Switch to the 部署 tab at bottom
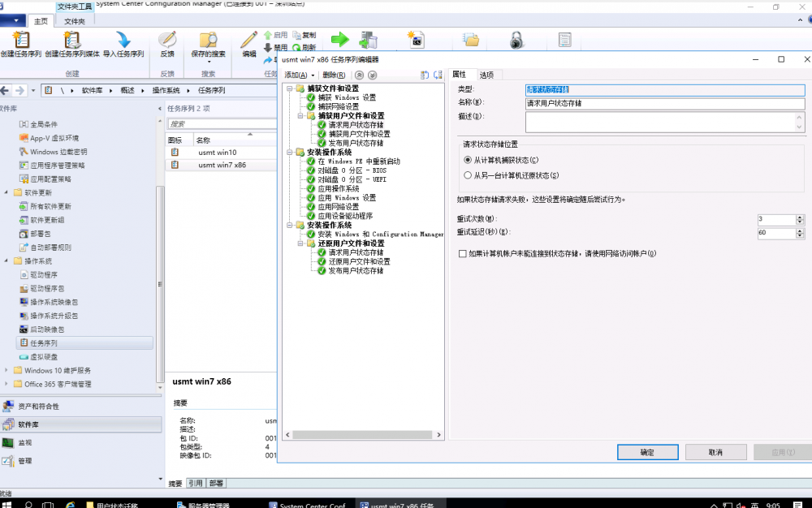 216,483
